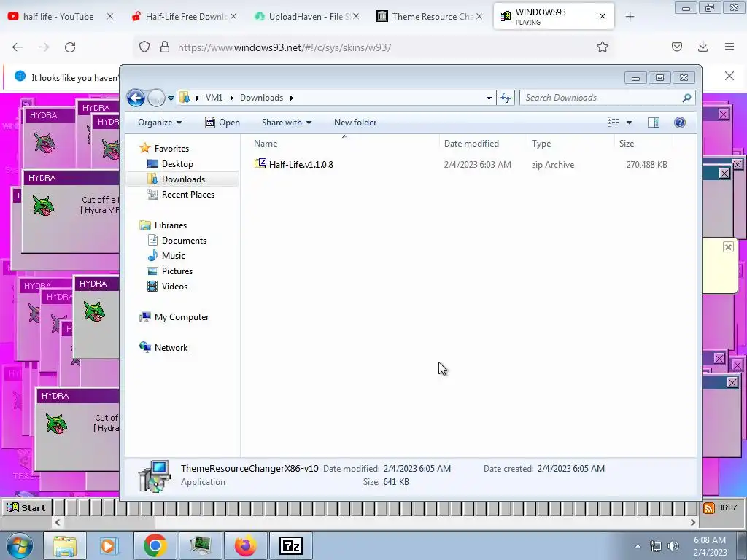Open the volume speaker control

click(x=673, y=546)
